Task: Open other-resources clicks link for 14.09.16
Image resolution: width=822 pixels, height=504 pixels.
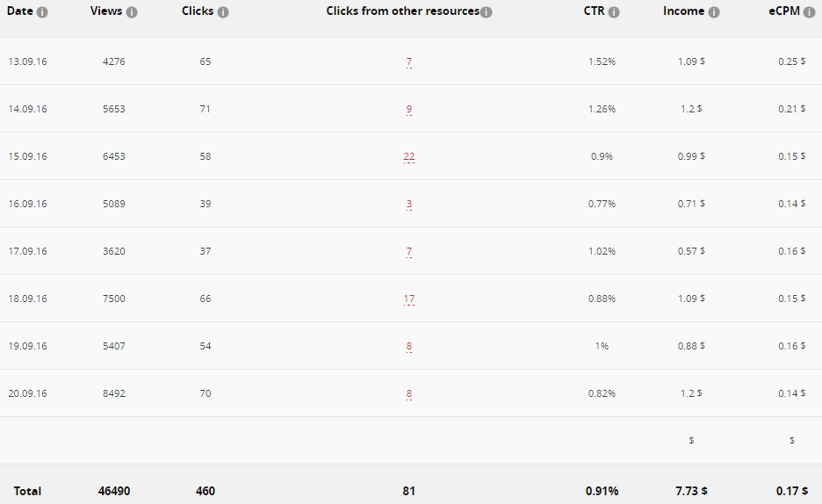Action: point(409,110)
